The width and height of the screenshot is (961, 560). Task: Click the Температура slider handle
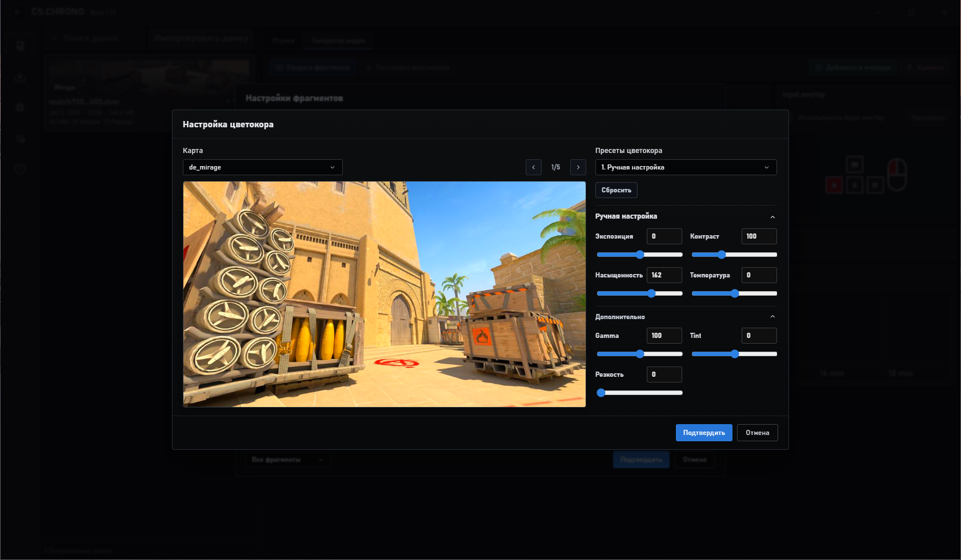[735, 293]
